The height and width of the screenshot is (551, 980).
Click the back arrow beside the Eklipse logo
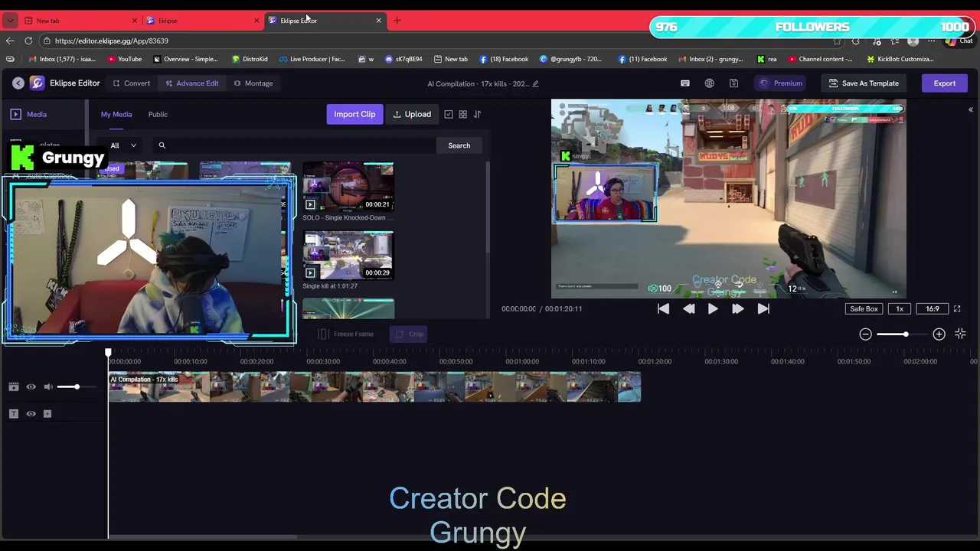click(18, 83)
